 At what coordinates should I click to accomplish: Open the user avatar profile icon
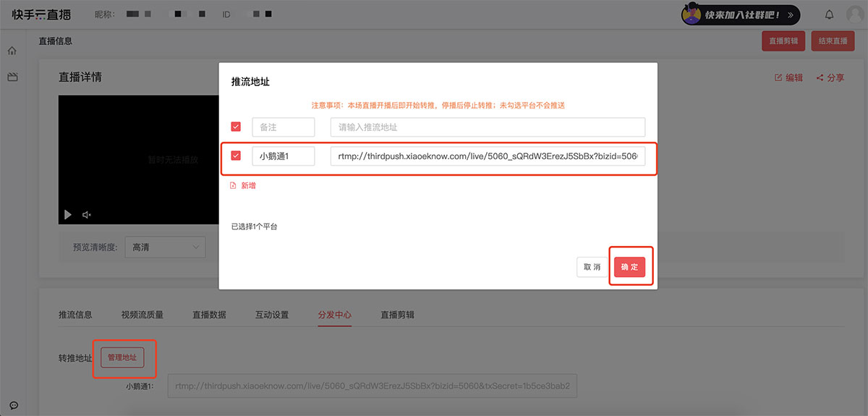click(855, 14)
